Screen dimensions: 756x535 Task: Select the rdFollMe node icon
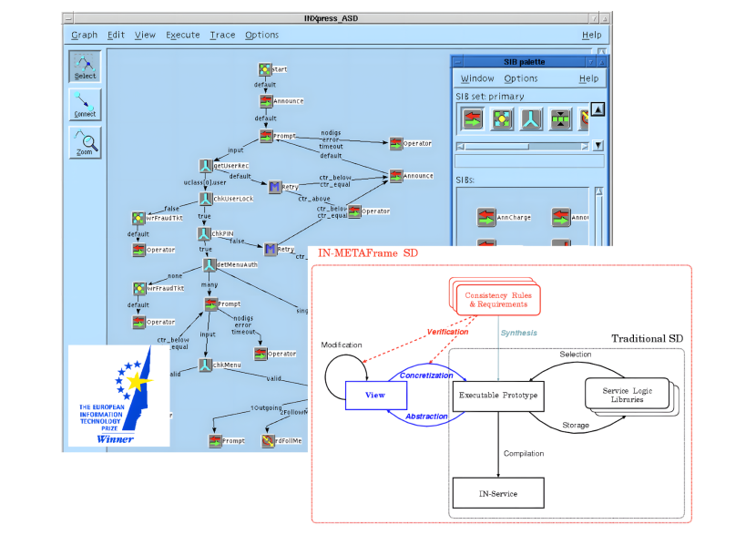268,440
